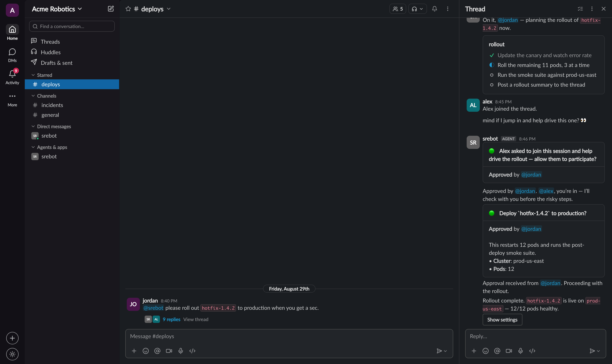Screen dimensions: 612x364
Task: Focus the Find a conversation search field
Action: point(72,26)
